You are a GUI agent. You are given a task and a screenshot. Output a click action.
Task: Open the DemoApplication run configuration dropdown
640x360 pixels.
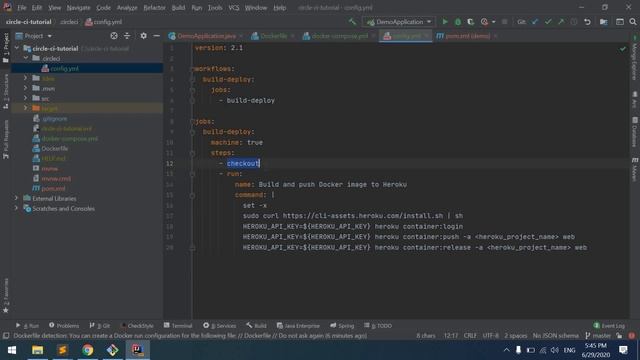[x=398, y=22]
